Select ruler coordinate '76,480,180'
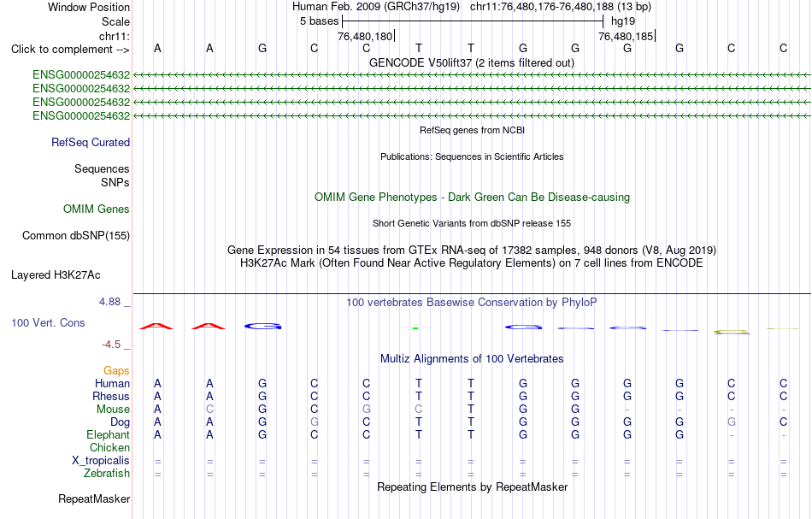Screen dimensions: 812x519 pos(365,36)
